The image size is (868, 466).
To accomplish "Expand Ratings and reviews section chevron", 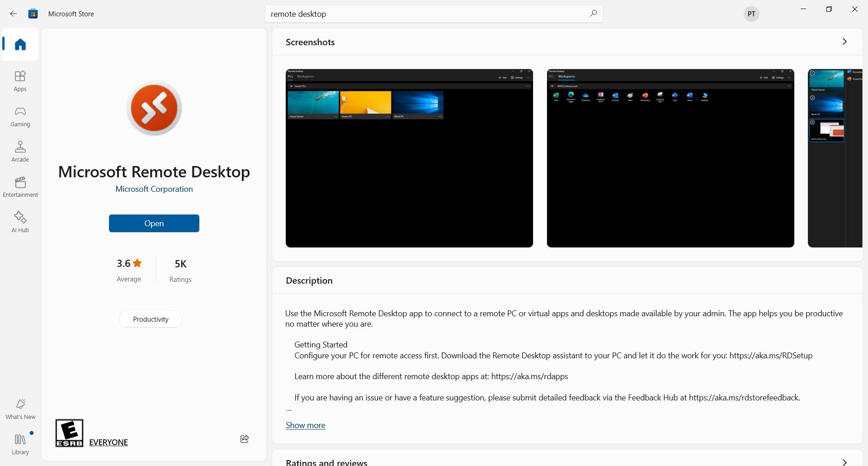I will click(x=844, y=461).
